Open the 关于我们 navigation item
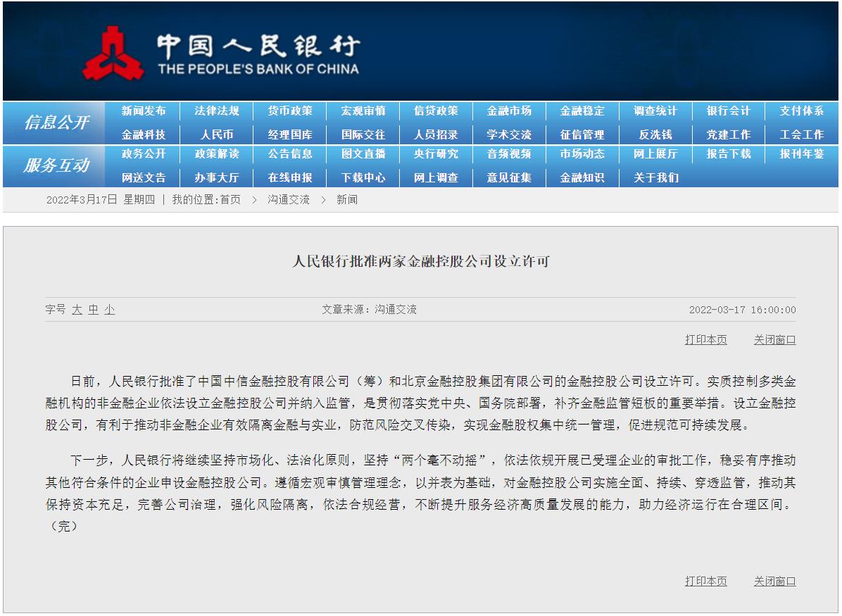This screenshot has width=842, height=616. point(655,178)
